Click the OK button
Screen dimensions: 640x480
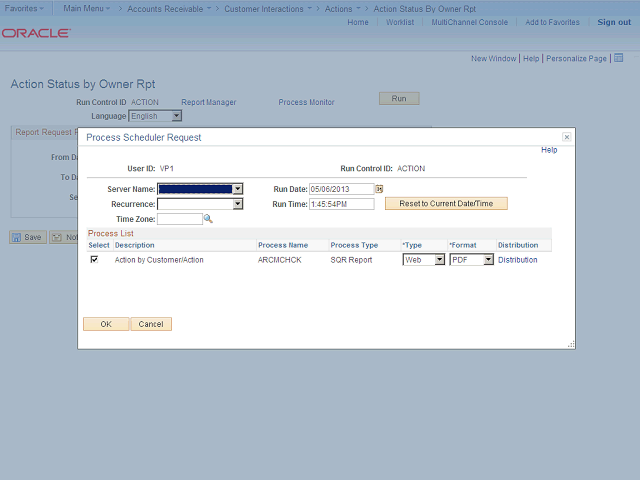click(106, 324)
